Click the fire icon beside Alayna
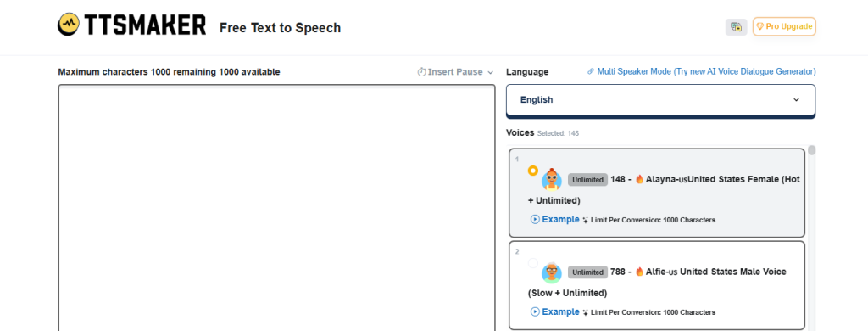The width and height of the screenshot is (868, 331). [x=639, y=179]
